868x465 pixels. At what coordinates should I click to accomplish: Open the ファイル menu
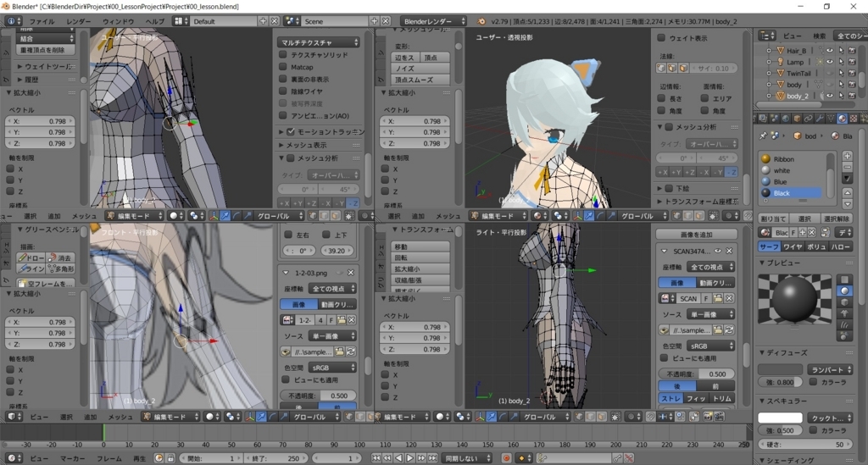(42, 21)
